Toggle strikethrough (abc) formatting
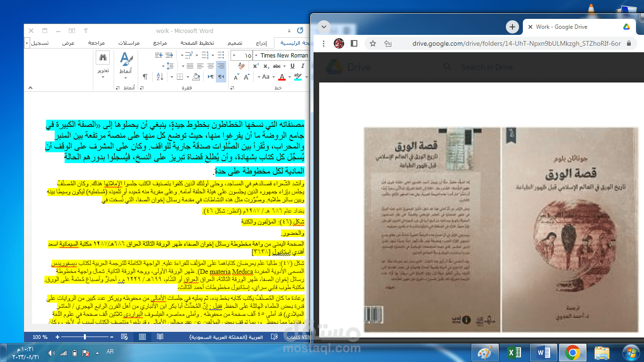Screen dimensions: 644x362 277,66
